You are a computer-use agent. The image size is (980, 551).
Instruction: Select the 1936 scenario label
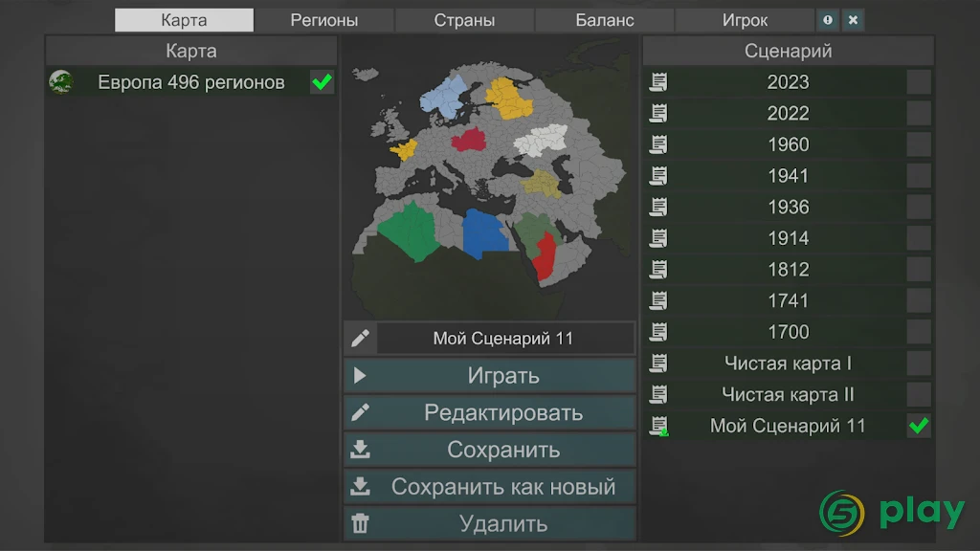[x=789, y=207]
